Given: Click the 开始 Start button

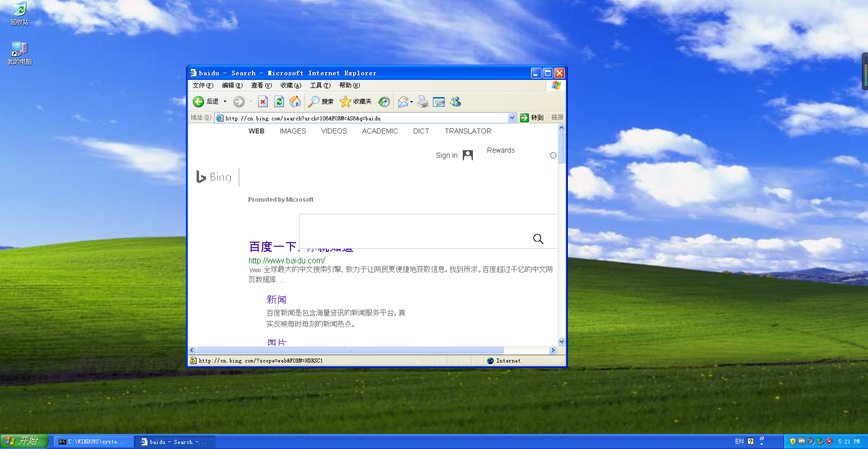Looking at the screenshot, I should click(24, 441).
